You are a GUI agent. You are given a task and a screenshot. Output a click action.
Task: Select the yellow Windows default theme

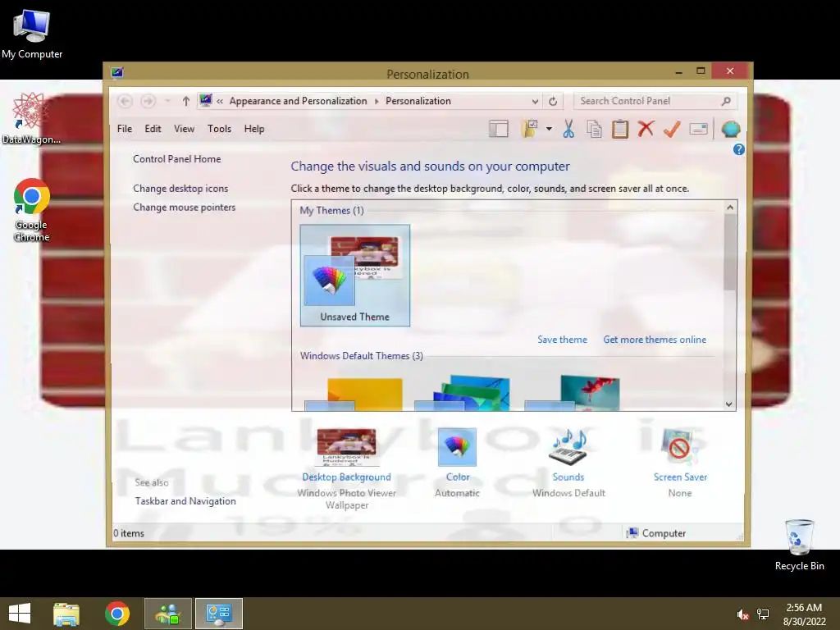(x=354, y=395)
